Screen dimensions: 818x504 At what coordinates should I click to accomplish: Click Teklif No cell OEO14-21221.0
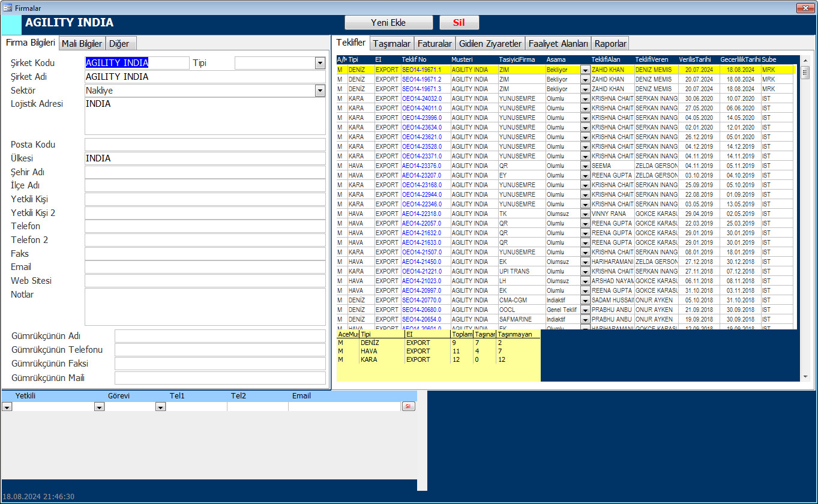[x=425, y=271]
